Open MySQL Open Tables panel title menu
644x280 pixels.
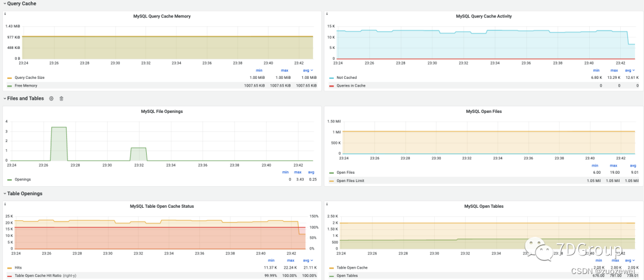(484, 207)
